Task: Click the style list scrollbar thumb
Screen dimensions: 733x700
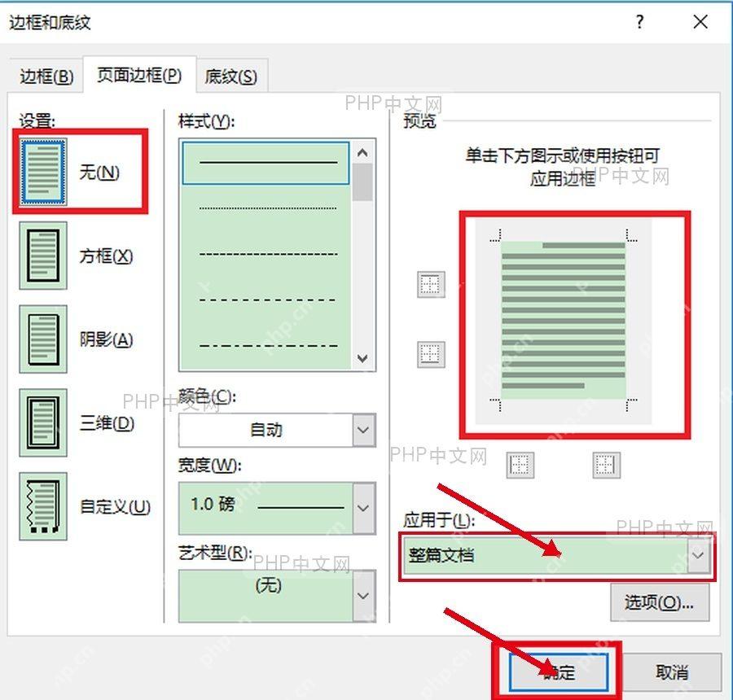Action: (x=362, y=182)
